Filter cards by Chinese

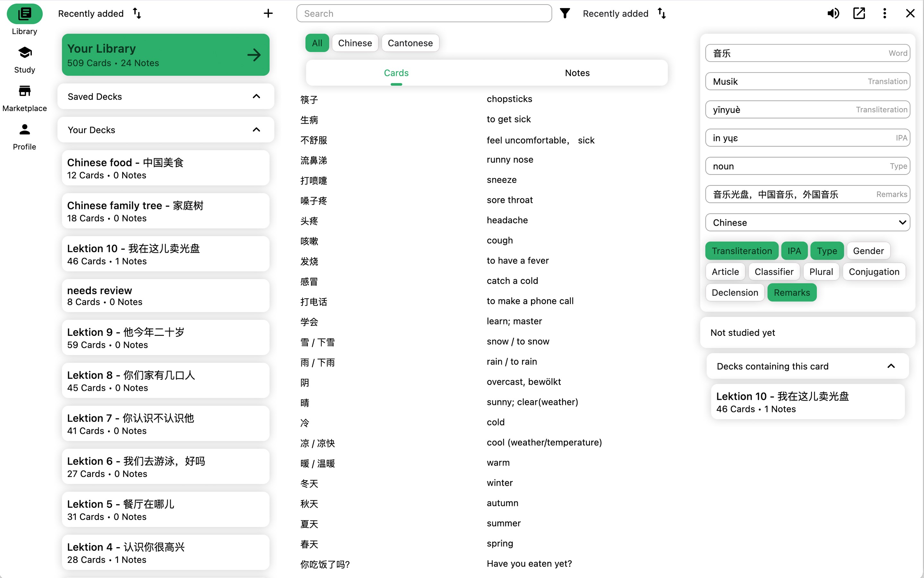(355, 43)
